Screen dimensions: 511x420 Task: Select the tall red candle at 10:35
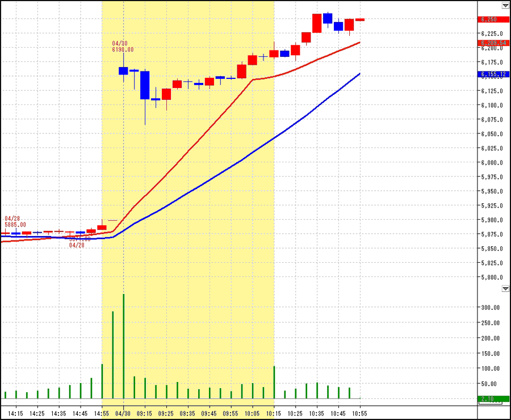point(317,23)
